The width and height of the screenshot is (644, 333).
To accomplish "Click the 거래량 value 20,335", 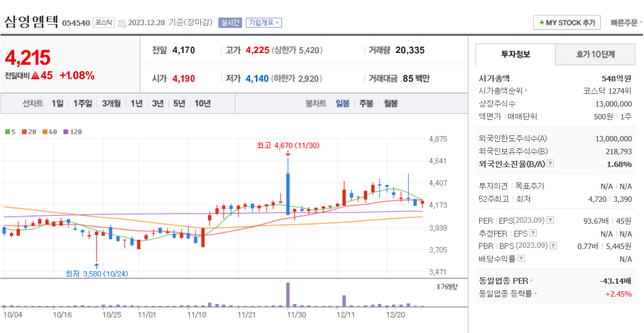I will coord(410,50).
